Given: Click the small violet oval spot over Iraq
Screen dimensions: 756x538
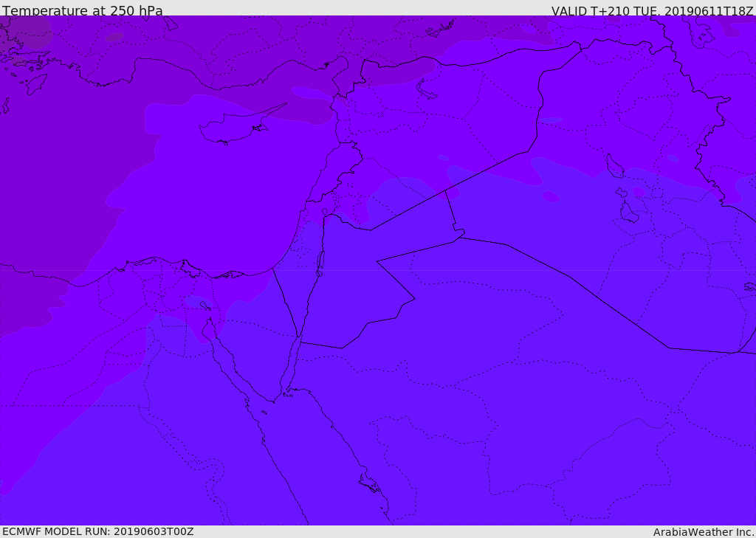Looking at the screenshot, I should coord(551,196).
